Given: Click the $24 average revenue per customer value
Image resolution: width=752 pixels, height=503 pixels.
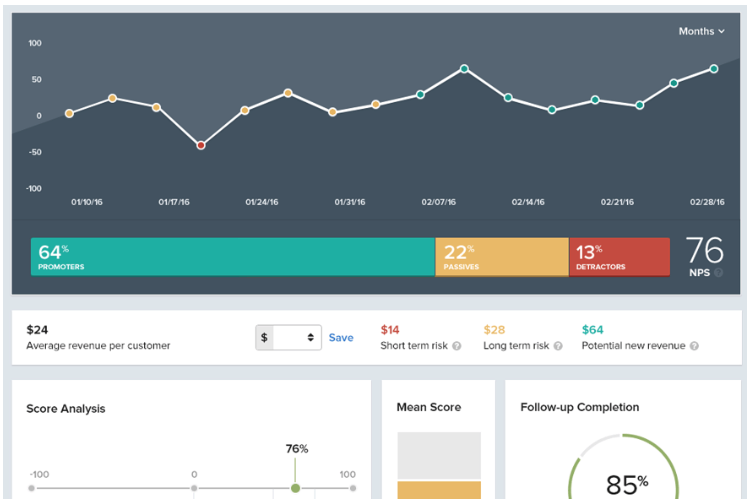Looking at the screenshot, I should point(37,329).
